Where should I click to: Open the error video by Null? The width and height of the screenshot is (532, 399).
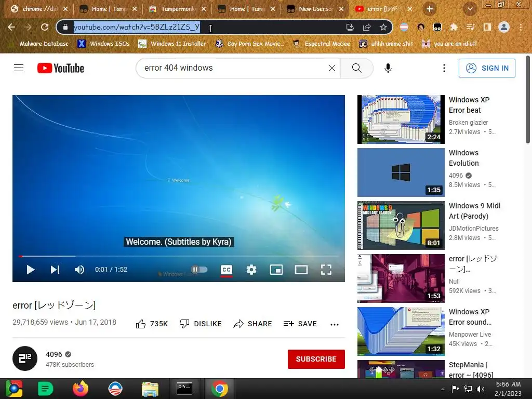pos(401,278)
